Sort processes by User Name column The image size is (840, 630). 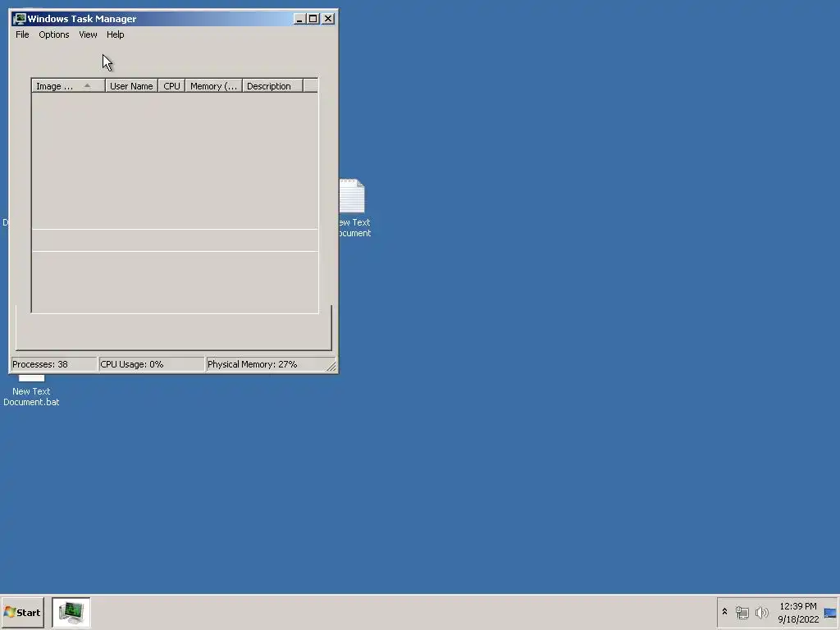point(131,85)
